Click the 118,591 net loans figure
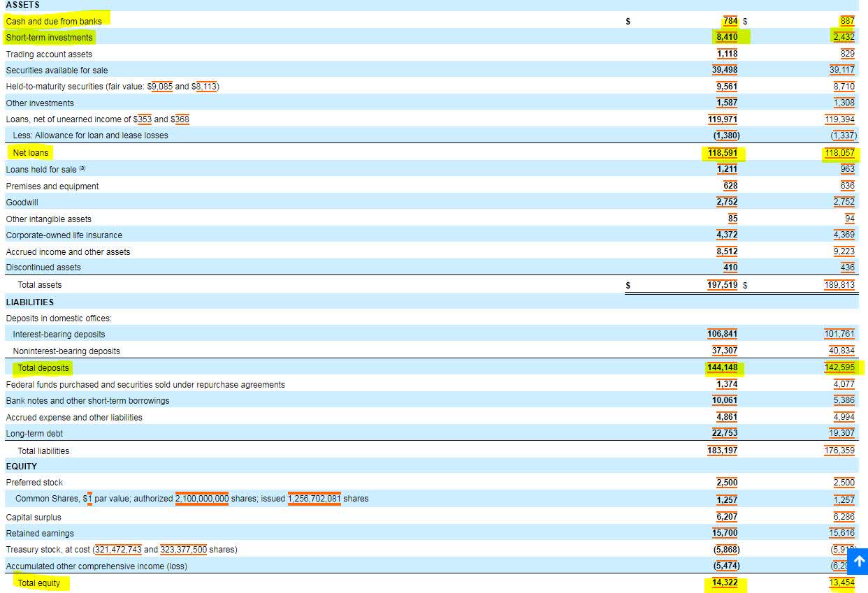868x593 pixels. pos(723,152)
